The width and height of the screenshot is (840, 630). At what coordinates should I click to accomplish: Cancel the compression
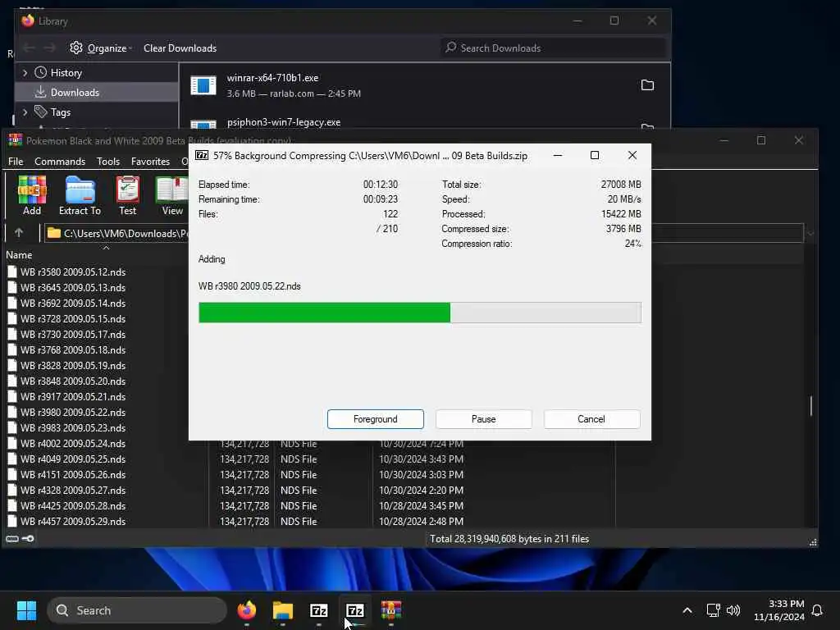tap(591, 419)
